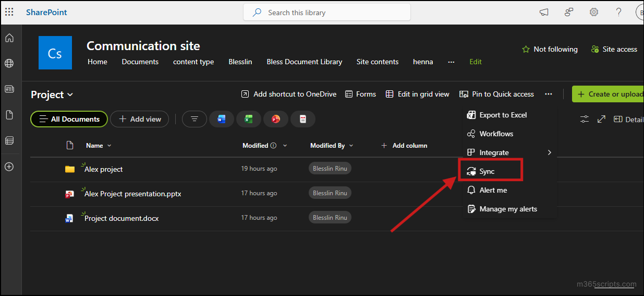Viewport: 644px width, 296px height.
Task: Expand the Modified column chevron
Action: coord(285,146)
